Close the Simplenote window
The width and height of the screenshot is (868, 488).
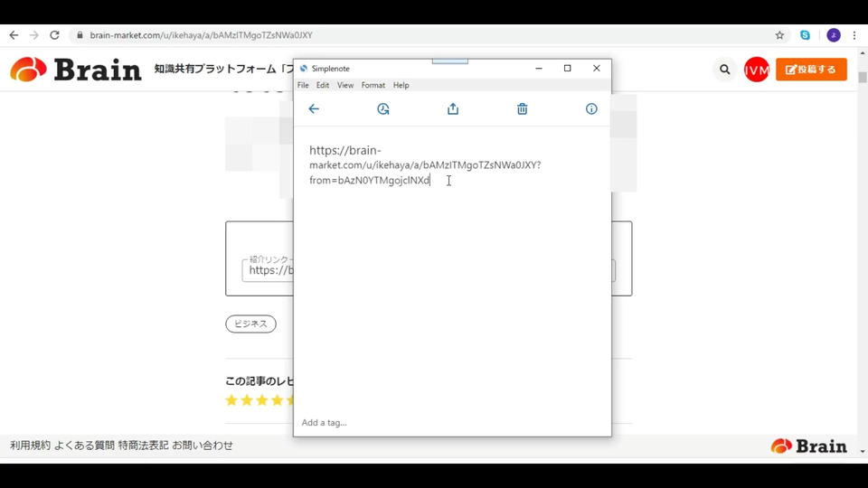click(596, 68)
